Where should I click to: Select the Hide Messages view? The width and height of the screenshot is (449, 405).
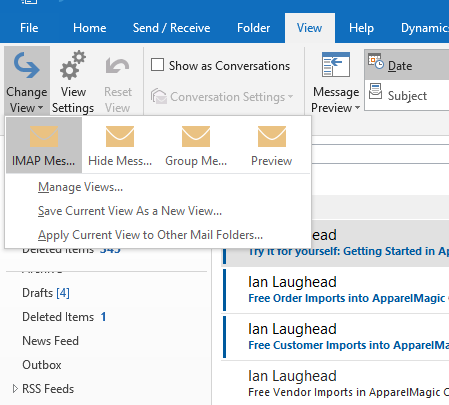point(120,145)
